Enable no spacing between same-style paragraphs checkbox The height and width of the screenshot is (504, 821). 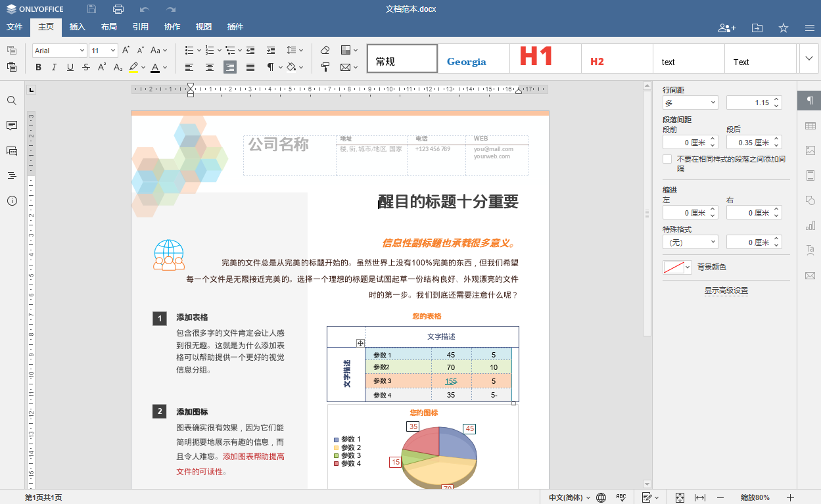pyautogui.click(x=667, y=159)
